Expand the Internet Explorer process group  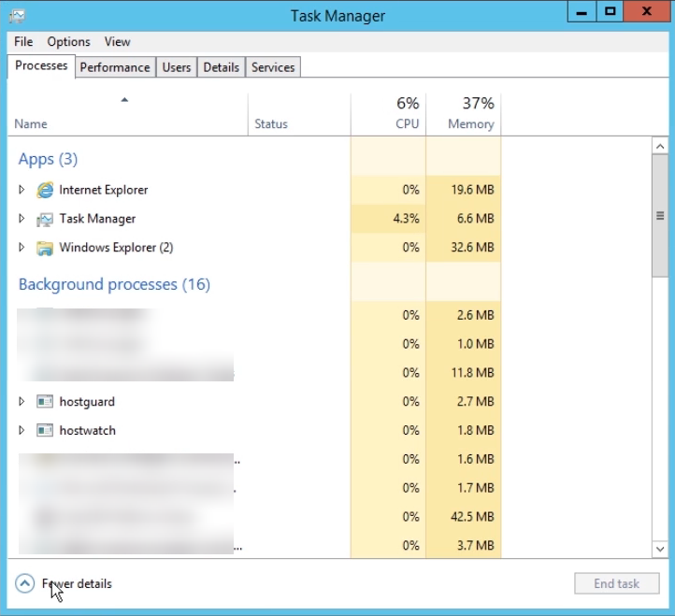pyautogui.click(x=22, y=190)
